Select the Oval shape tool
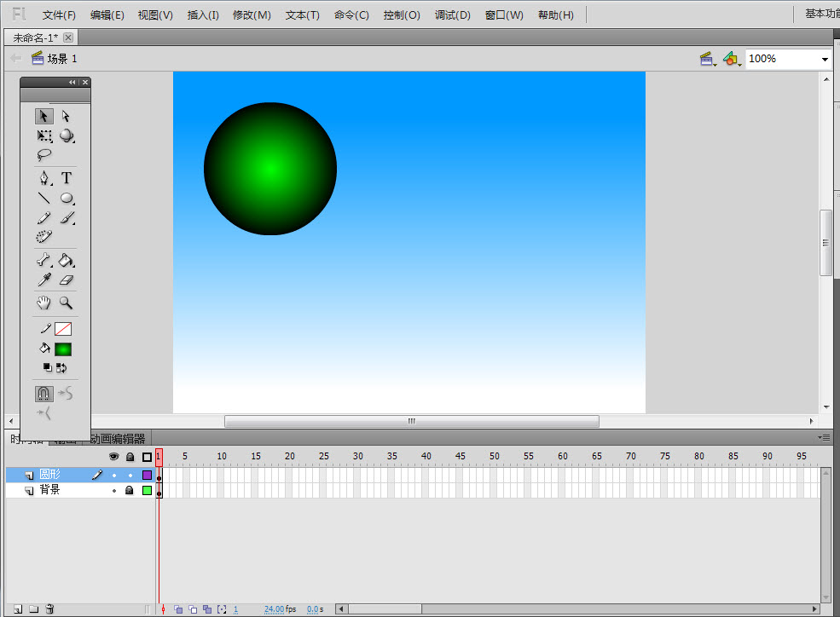This screenshot has width=840, height=617. (67, 198)
